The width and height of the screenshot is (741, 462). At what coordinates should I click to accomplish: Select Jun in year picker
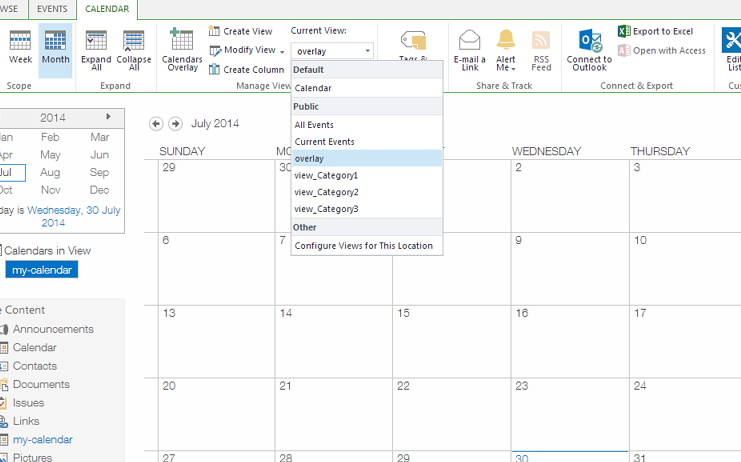point(99,155)
